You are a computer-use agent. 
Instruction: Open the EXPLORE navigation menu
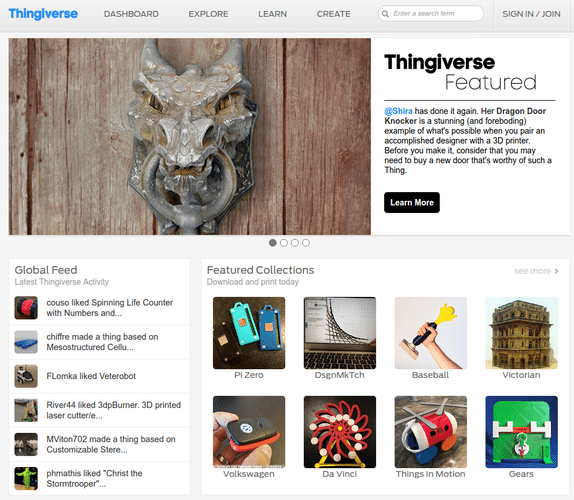pyautogui.click(x=208, y=14)
